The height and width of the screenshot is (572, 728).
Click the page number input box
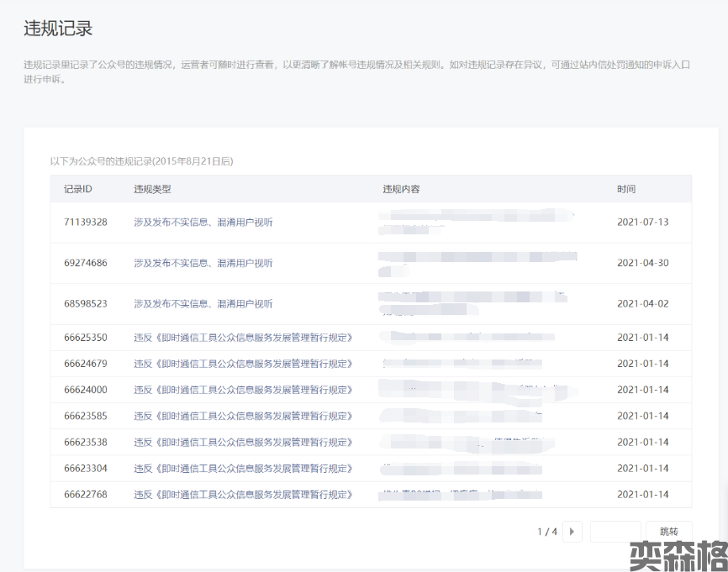[615, 532]
